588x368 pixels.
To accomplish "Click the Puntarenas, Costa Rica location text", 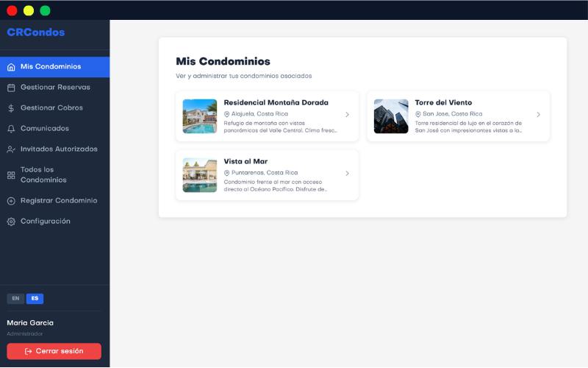I will point(265,173).
